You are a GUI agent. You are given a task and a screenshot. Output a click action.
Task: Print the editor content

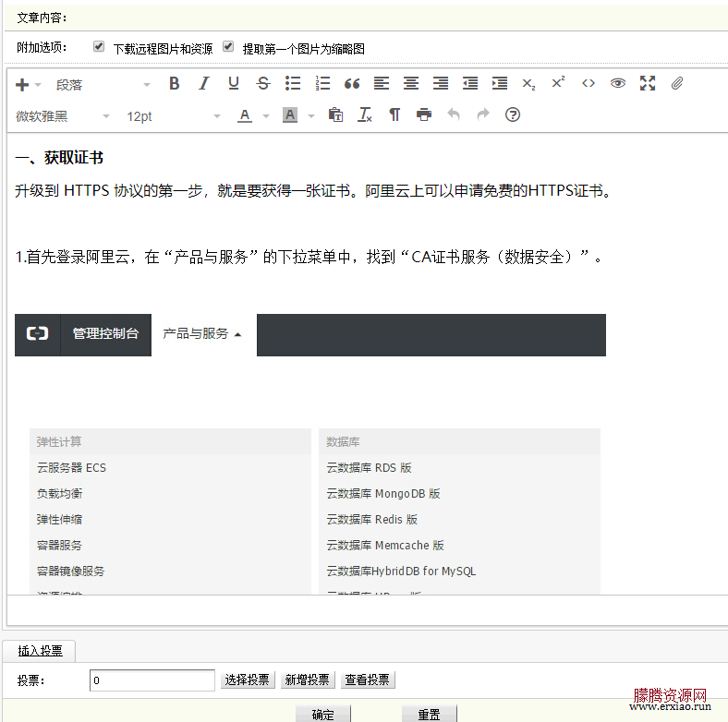point(424,114)
